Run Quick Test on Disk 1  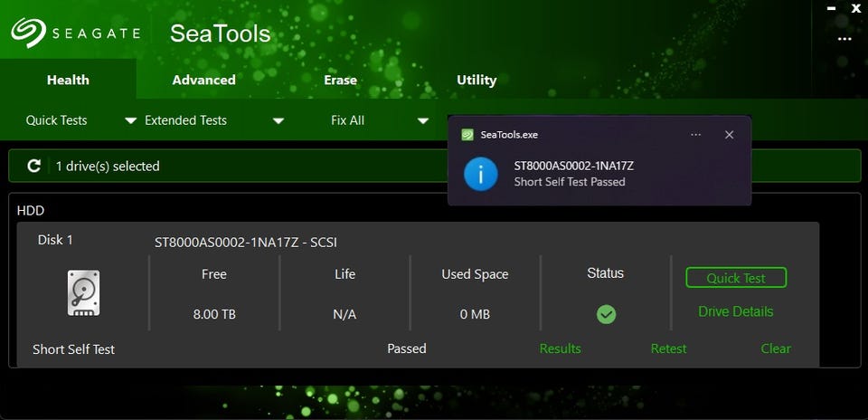tap(736, 278)
